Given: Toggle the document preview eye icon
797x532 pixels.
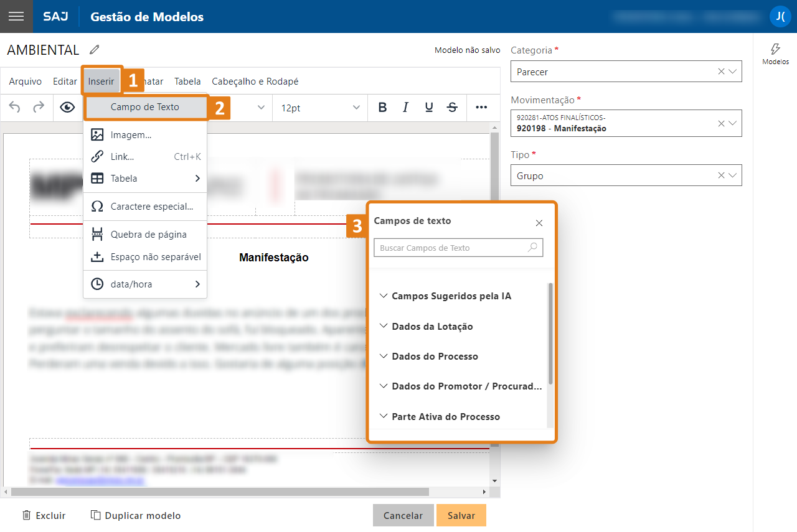Looking at the screenshot, I should click(x=67, y=107).
